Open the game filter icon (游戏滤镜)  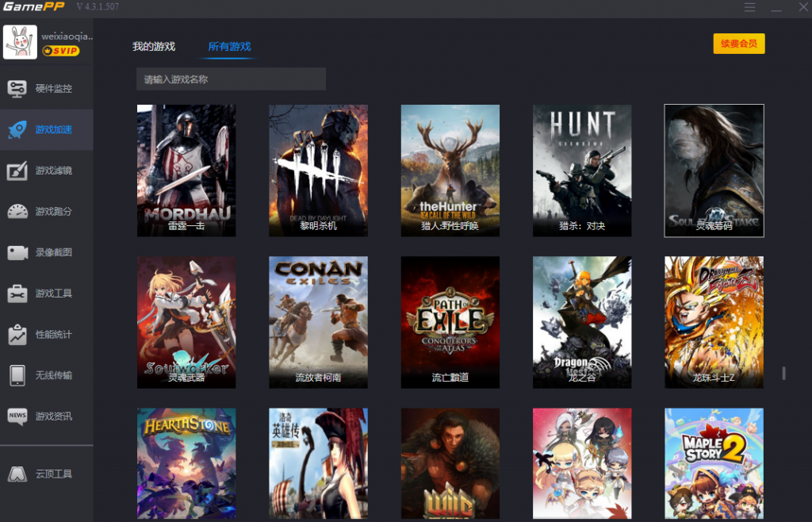click(x=17, y=171)
